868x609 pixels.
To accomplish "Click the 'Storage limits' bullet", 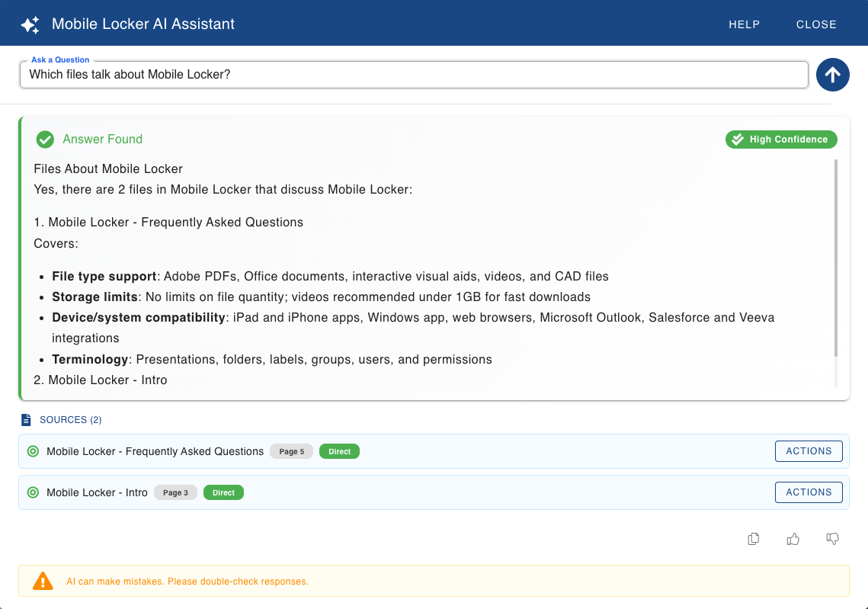I will (321, 296).
